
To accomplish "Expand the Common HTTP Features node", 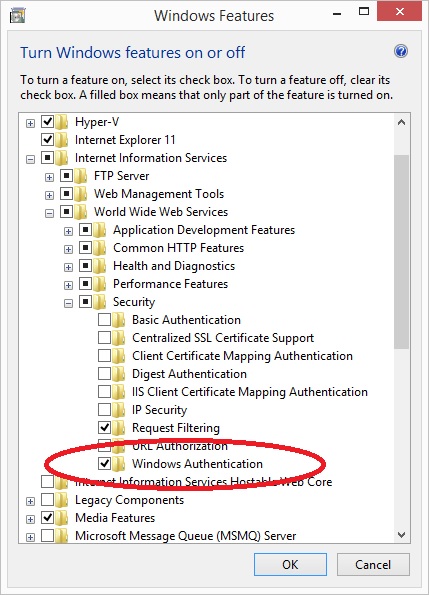I will (x=68, y=249).
